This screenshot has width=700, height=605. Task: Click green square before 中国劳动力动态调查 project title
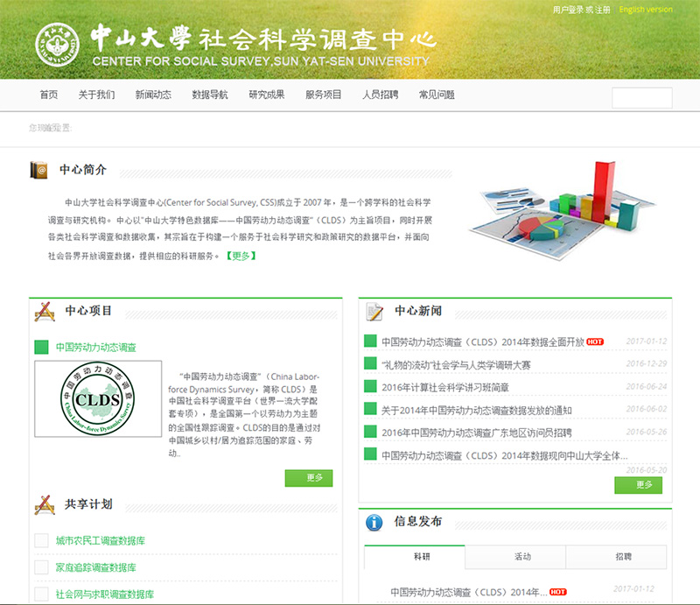coord(41,348)
